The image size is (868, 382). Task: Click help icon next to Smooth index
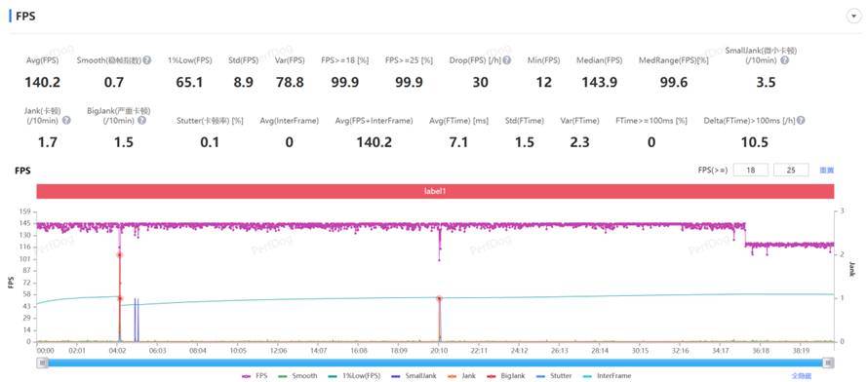click(x=147, y=59)
